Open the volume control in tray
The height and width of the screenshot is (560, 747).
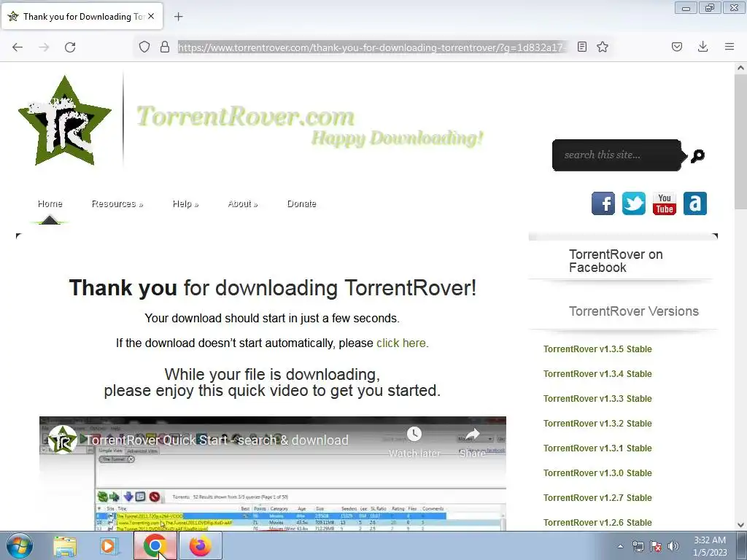click(x=673, y=547)
